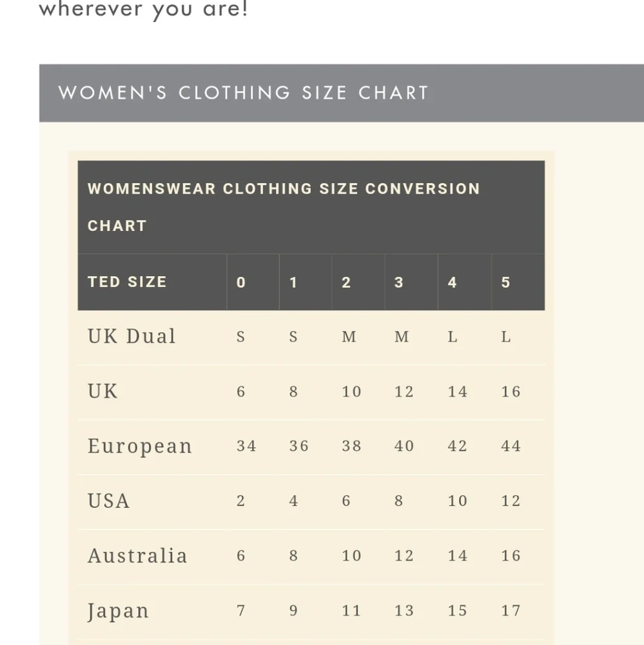Screen dimensions: 644x645
Task: Click the TED SIZE column header
Action: [x=127, y=282]
